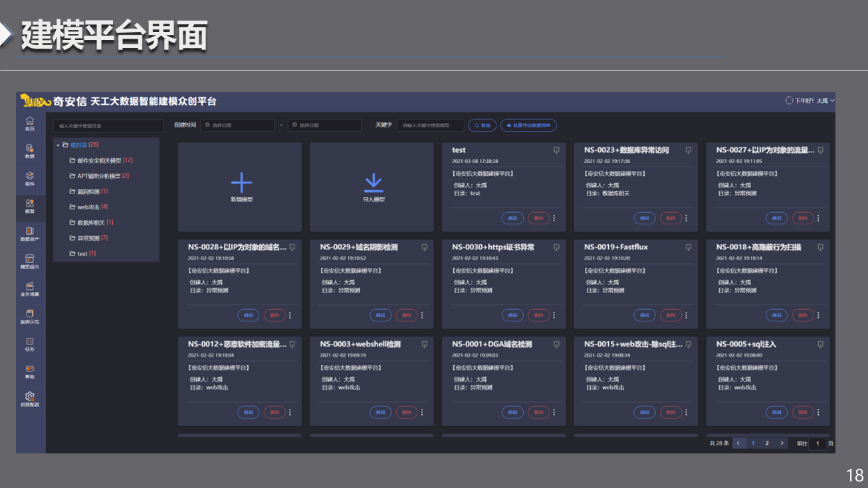Click 删除 on the test card
This screenshot has height=488, width=868.
click(x=538, y=218)
